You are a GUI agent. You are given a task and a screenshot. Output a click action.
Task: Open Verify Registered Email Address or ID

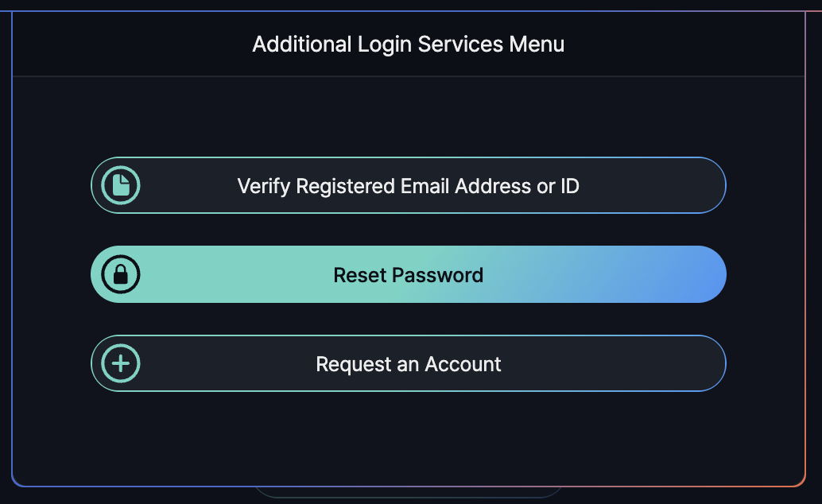coord(409,186)
